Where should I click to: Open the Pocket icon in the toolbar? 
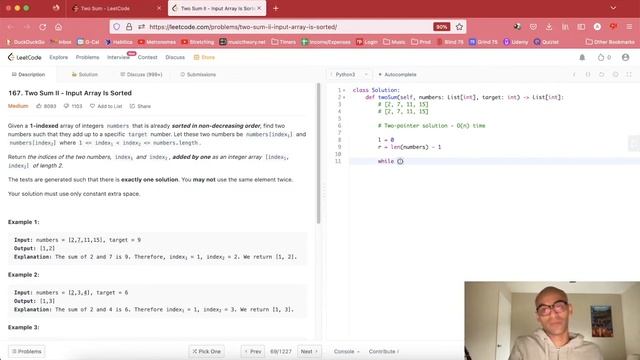coord(533,27)
